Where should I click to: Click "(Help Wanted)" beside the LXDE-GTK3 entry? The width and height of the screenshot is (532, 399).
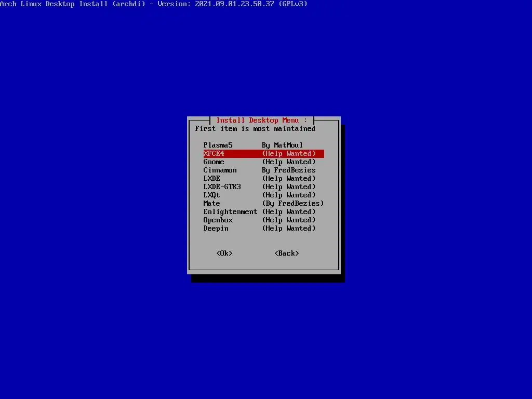(x=289, y=187)
